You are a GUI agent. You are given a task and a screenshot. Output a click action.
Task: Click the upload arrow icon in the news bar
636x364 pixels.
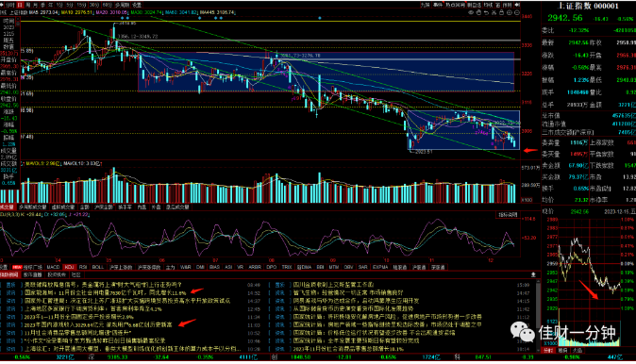click(x=533, y=274)
